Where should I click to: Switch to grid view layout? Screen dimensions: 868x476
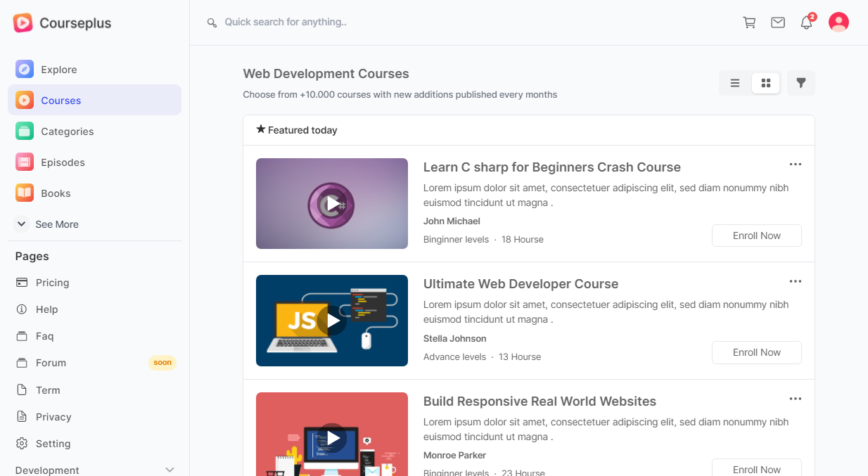765,83
